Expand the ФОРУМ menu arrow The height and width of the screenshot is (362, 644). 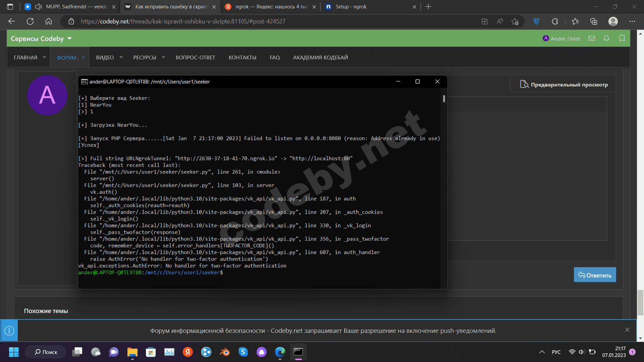pos(84,58)
